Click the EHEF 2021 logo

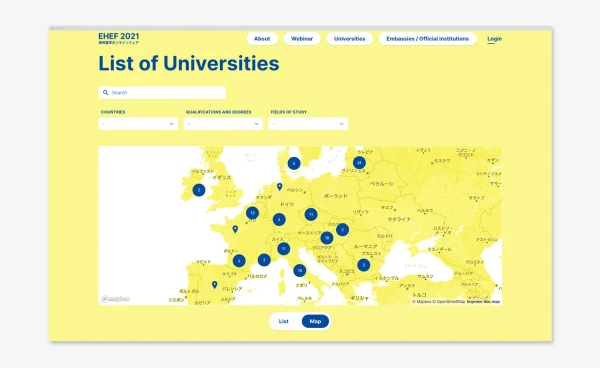pyautogui.click(x=119, y=38)
